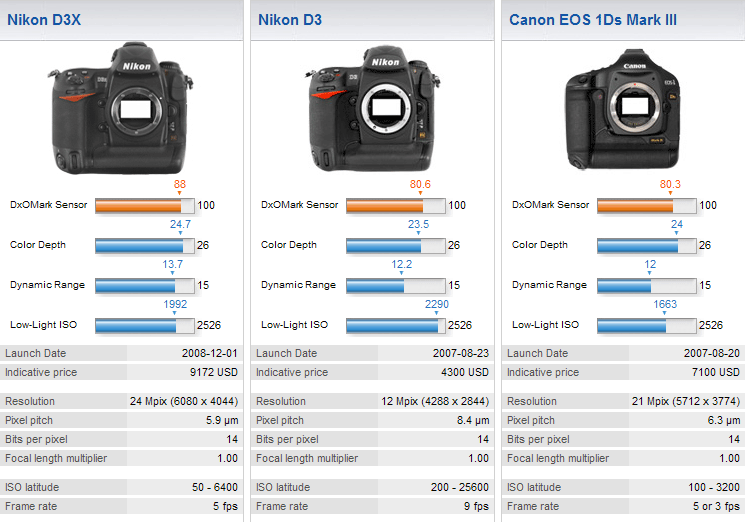This screenshot has height=522, width=745.
Task: Click resolution 12 Mpix (4288 x 2844)
Action: pyautogui.click(x=435, y=401)
